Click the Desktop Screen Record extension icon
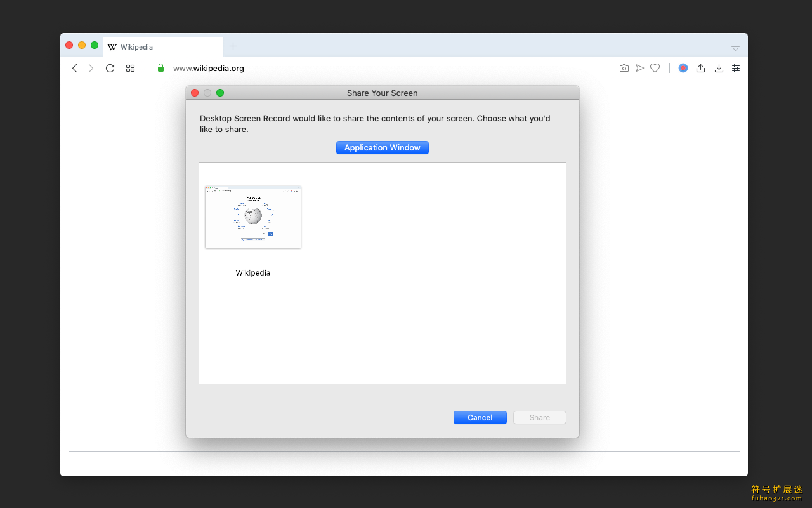This screenshot has width=812, height=508. click(x=683, y=68)
